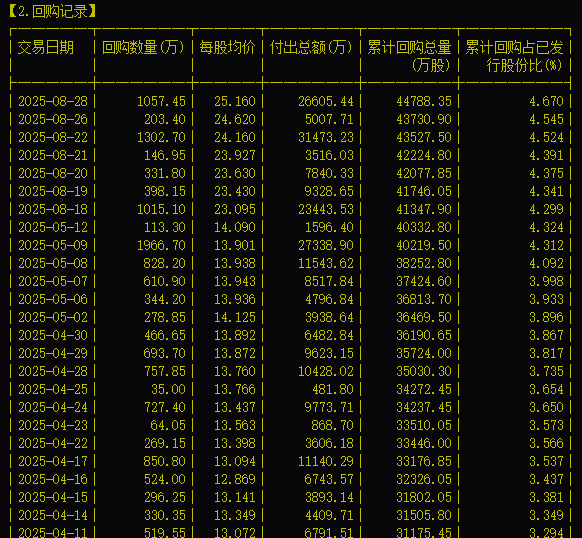The image size is (582, 538).
Task: Select repurchase quantity 1302.70
Action: tap(161, 137)
